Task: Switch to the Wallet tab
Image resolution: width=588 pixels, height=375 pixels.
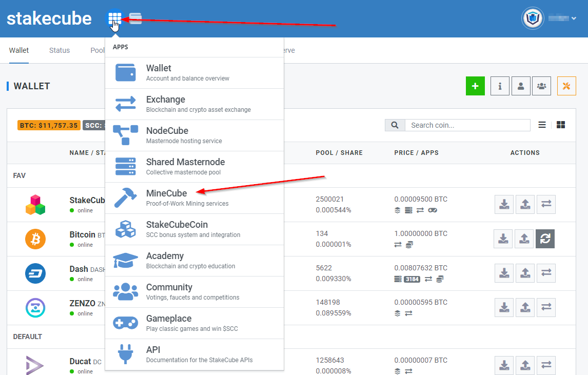Action: (19, 50)
